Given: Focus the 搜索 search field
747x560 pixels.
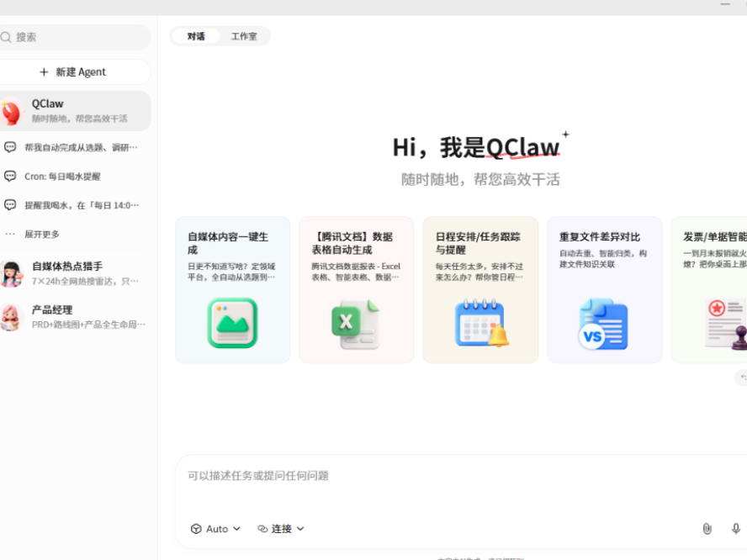Looking at the screenshot, I should (x=75, y=37).
